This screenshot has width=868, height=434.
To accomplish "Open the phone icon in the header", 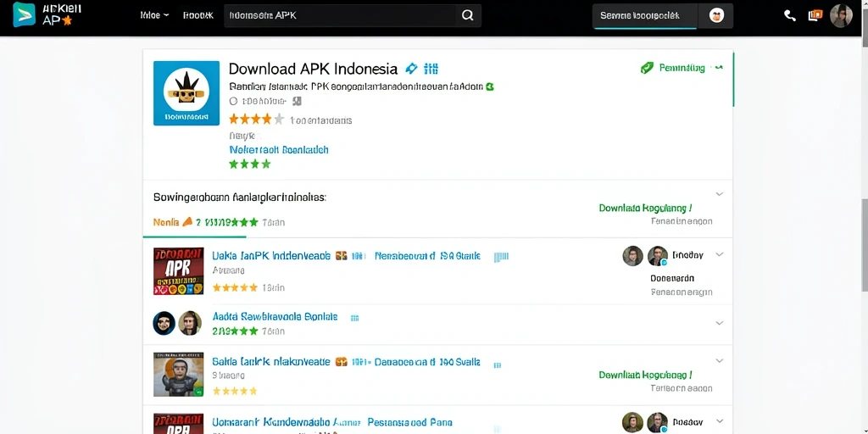I will pos(790,15).
